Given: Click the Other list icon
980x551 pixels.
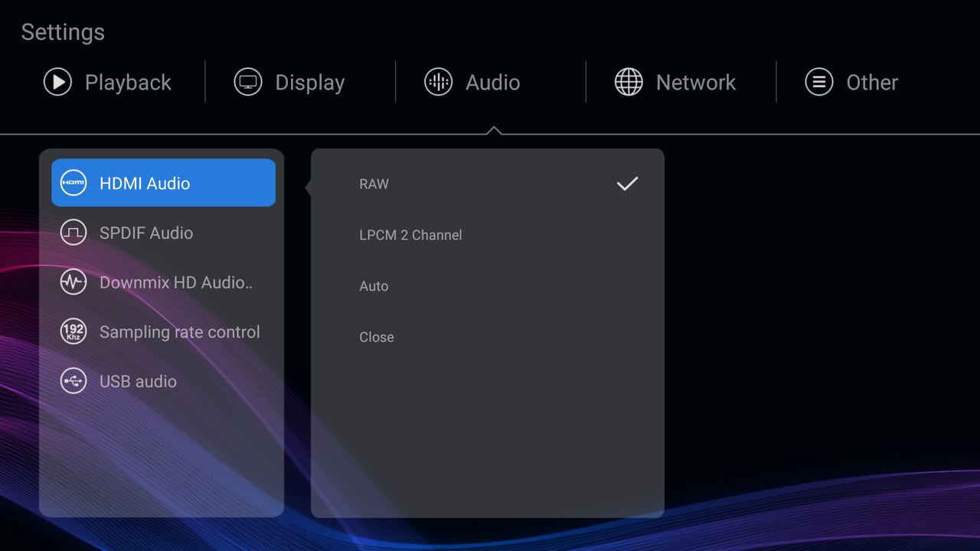Looking at the screenshot, I should click(x=819, y=82).
